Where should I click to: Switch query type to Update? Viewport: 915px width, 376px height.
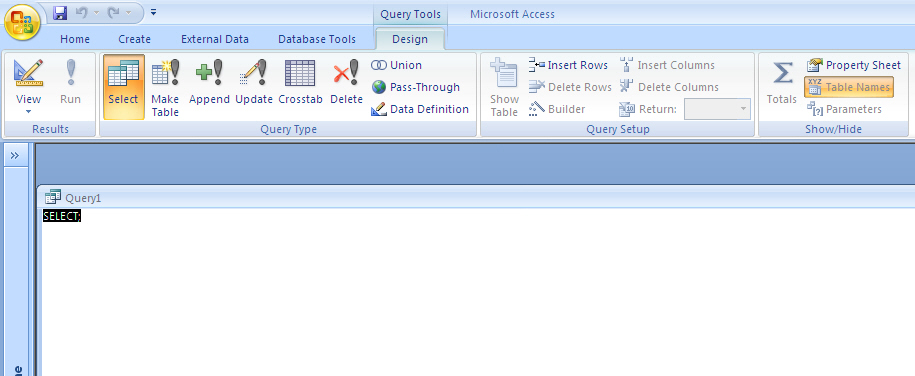(254, 82)
